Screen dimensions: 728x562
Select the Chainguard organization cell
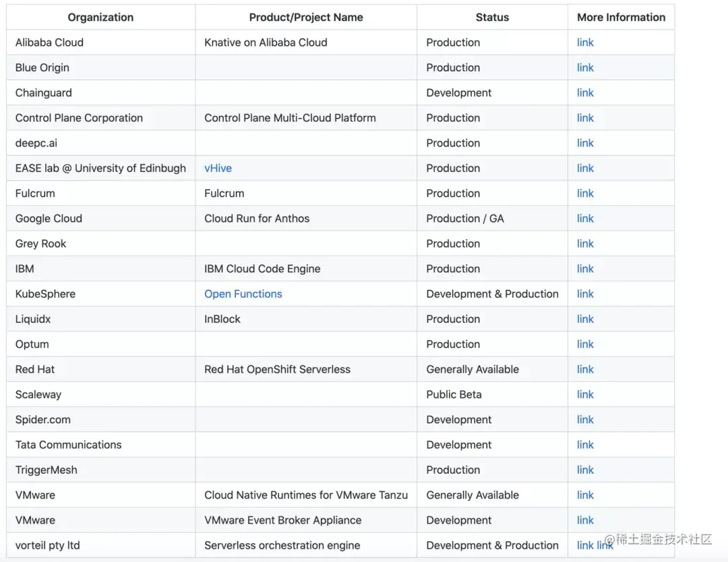100,93
